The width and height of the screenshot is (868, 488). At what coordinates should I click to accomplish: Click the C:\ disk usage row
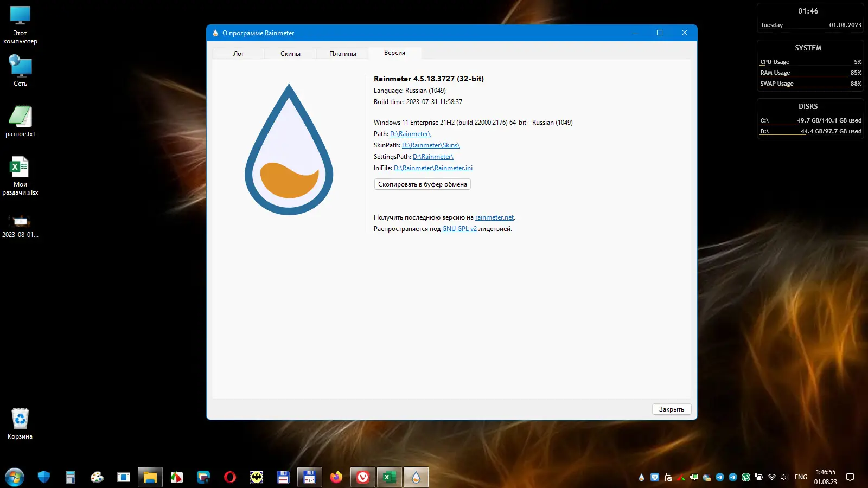[810, 120]
